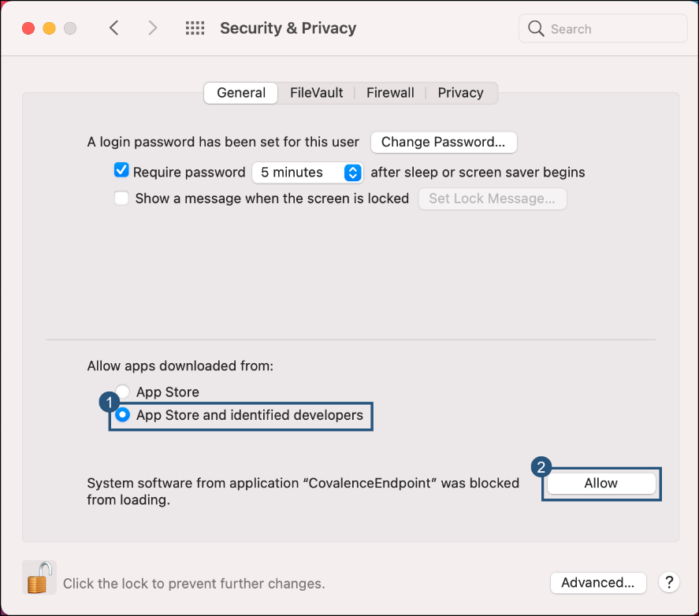
Task: Uncheck Require password after sleep
Action: coord(121,169)
